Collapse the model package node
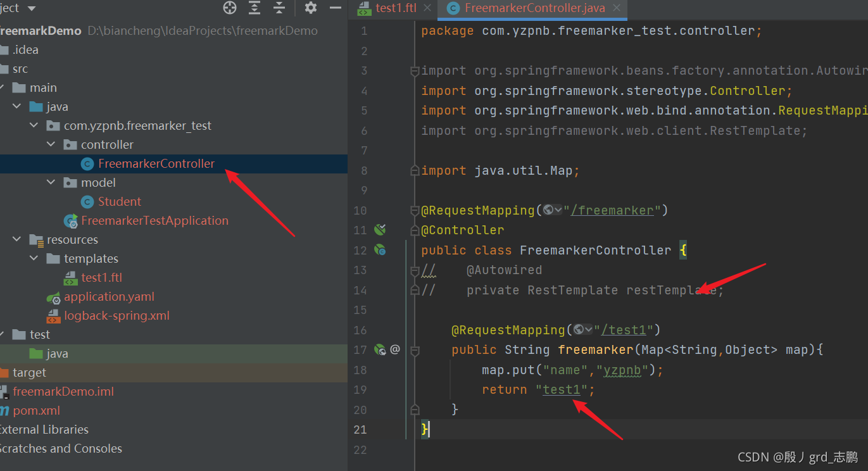The height and width of the screenshot is (471, 868). click(x=51, y=183)
